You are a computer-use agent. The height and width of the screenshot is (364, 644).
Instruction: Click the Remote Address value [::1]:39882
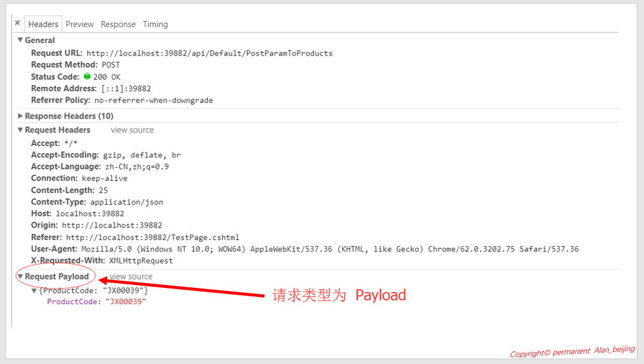pos(126,89)
